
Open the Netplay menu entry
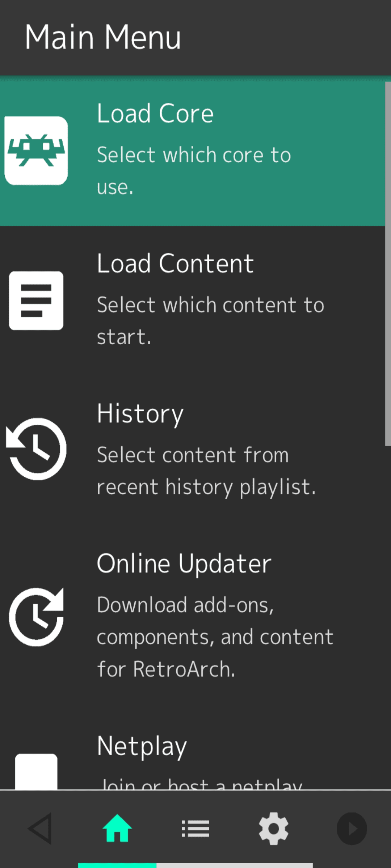click(142, 746)
